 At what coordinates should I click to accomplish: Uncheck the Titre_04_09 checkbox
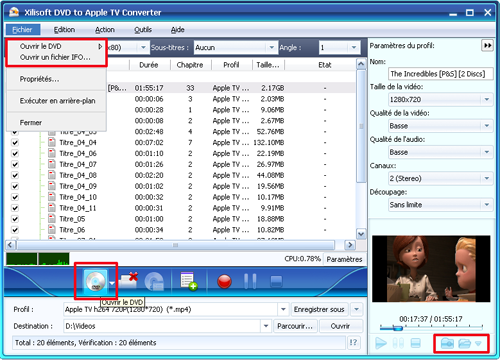coord(15,186)
